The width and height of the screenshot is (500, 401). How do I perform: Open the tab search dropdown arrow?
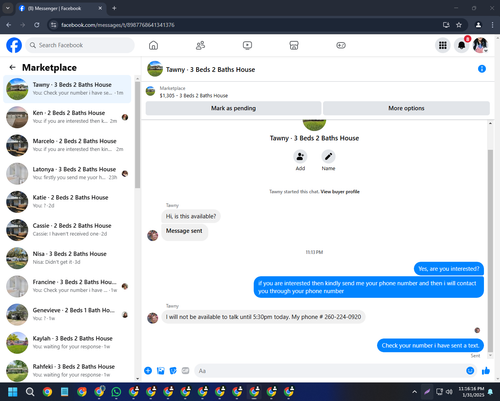(x=7, y=8)
